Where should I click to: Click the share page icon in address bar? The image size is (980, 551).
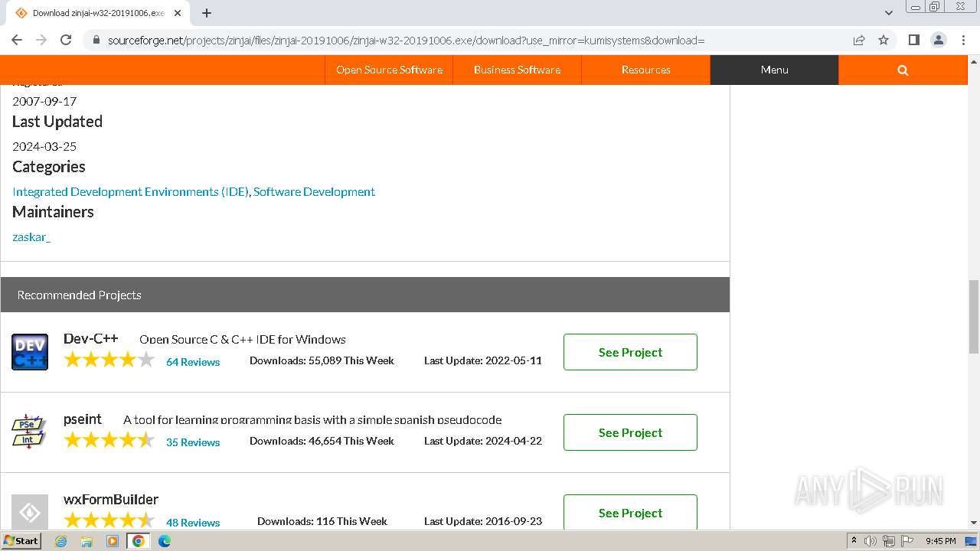point(859,40)
